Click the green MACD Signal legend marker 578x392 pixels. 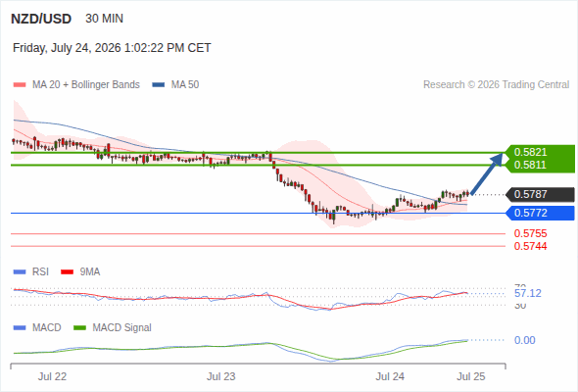79,328
